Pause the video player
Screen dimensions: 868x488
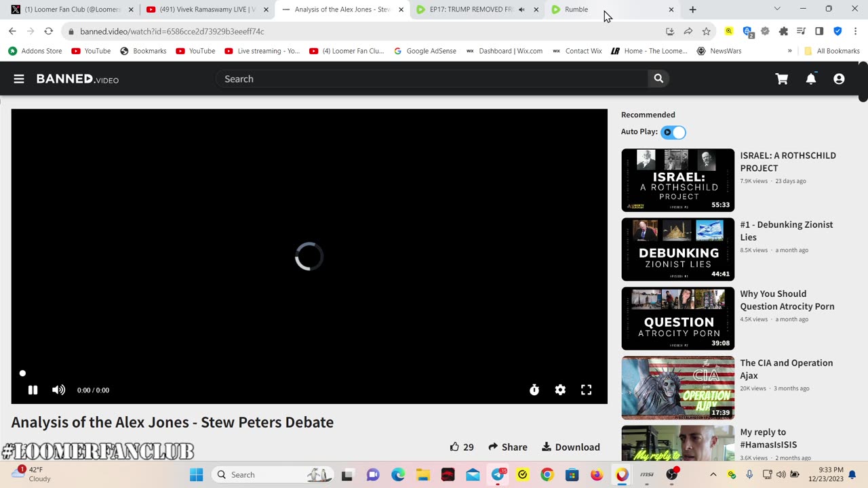[x=33, y=390]
